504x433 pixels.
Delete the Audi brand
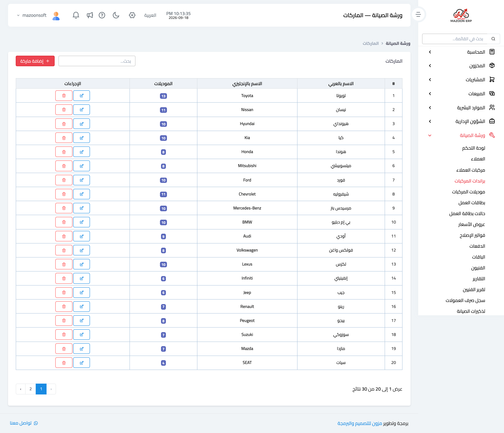click(x=64, y=236)
